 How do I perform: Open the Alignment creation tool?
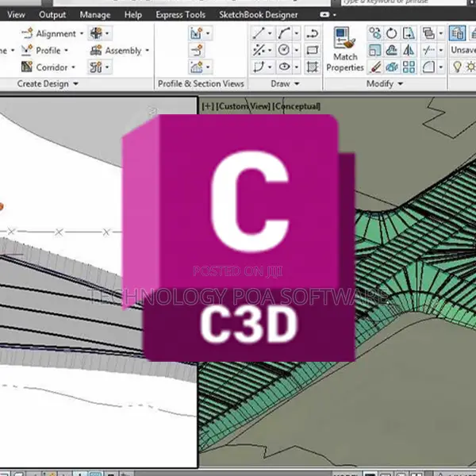[49, 33]
